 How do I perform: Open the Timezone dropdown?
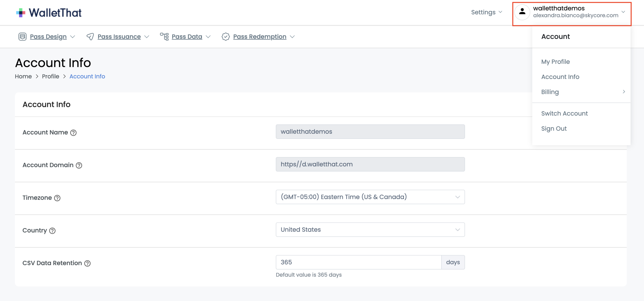click(x=370, y=197)
